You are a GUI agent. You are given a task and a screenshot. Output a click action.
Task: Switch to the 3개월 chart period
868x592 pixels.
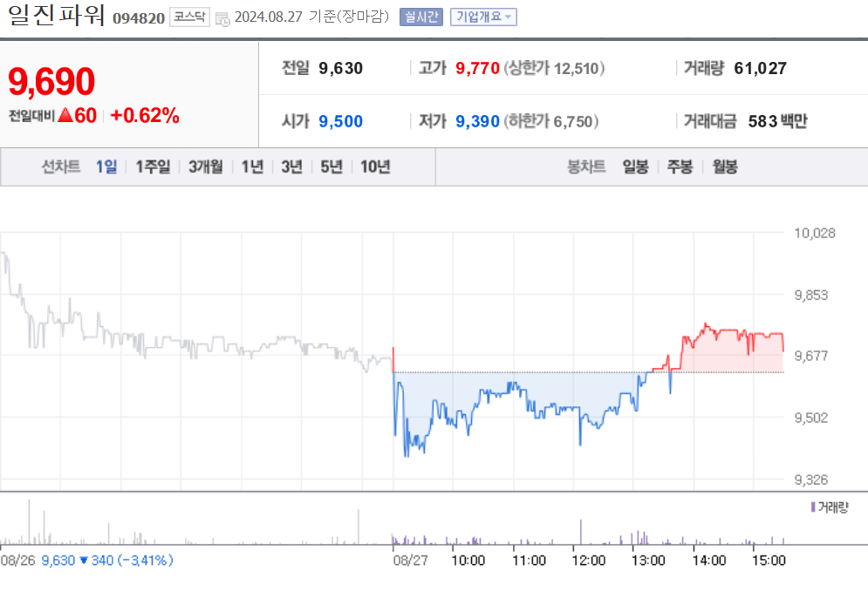pos(205,167)
